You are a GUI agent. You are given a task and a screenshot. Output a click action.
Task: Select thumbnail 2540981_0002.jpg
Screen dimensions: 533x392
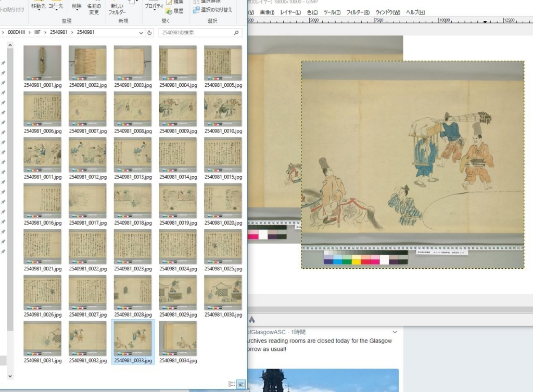point(87,63)
